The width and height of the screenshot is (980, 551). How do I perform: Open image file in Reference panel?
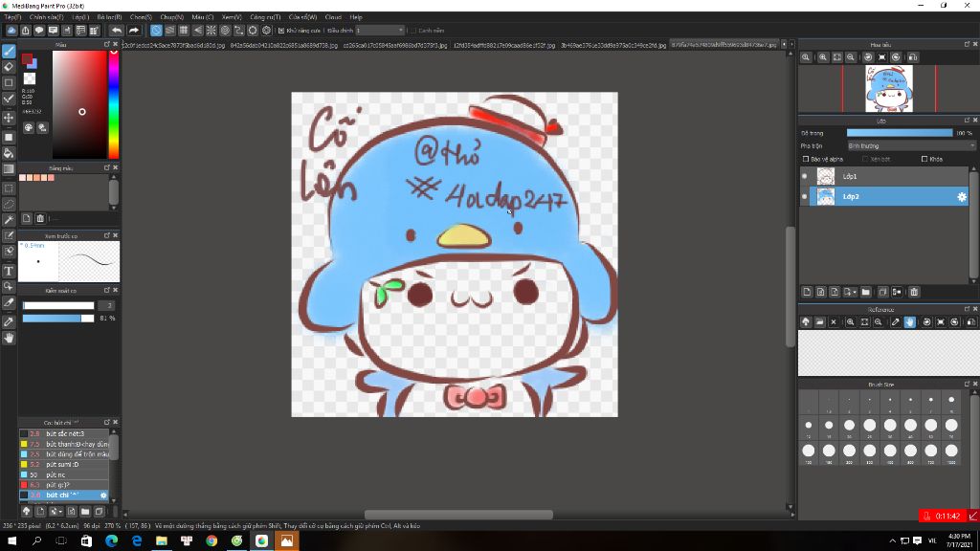pos(819,322)
